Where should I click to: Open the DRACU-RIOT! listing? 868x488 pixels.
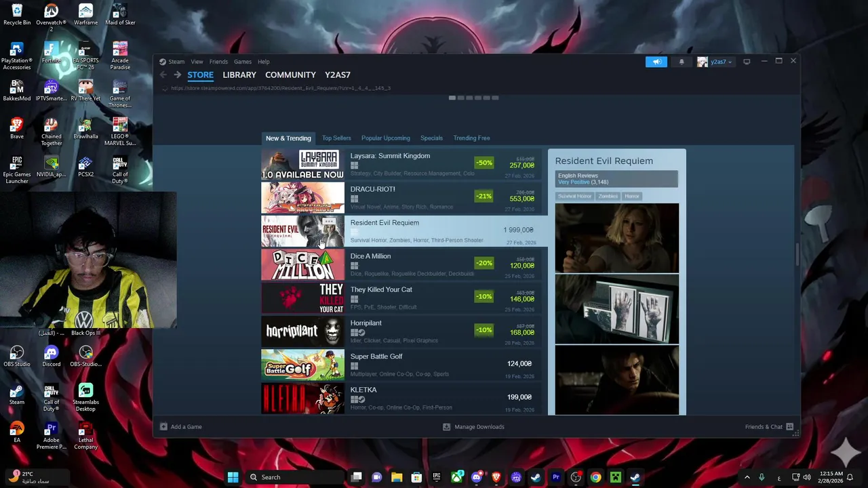click(401, 198)
